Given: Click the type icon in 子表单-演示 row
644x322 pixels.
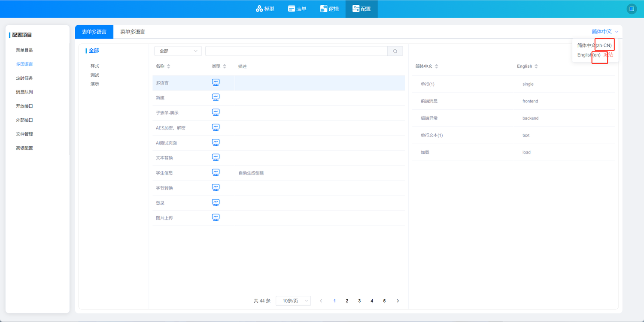Looking at the screenshot, I should coord(216,112).
